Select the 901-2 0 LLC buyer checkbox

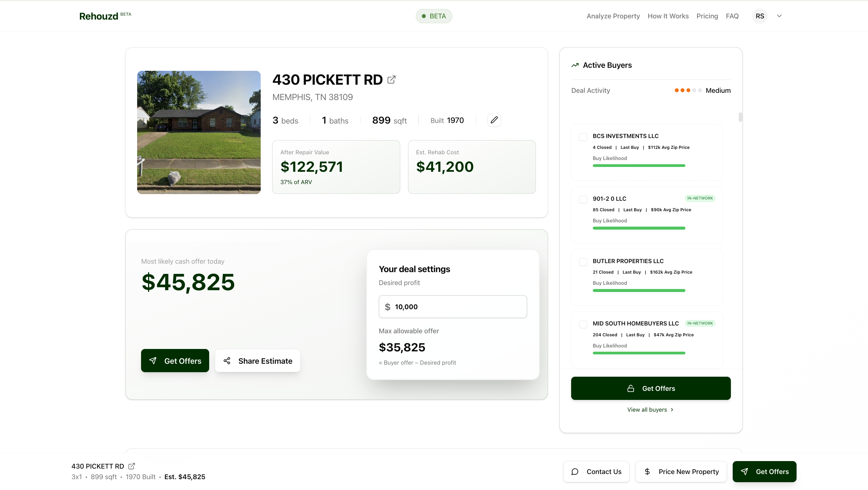tap(583, 199)
